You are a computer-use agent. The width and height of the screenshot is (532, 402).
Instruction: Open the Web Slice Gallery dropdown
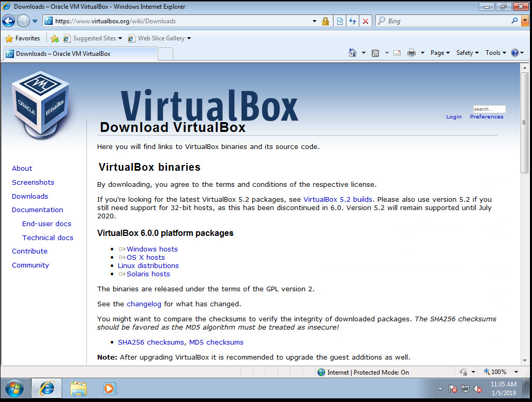point(159,38)
